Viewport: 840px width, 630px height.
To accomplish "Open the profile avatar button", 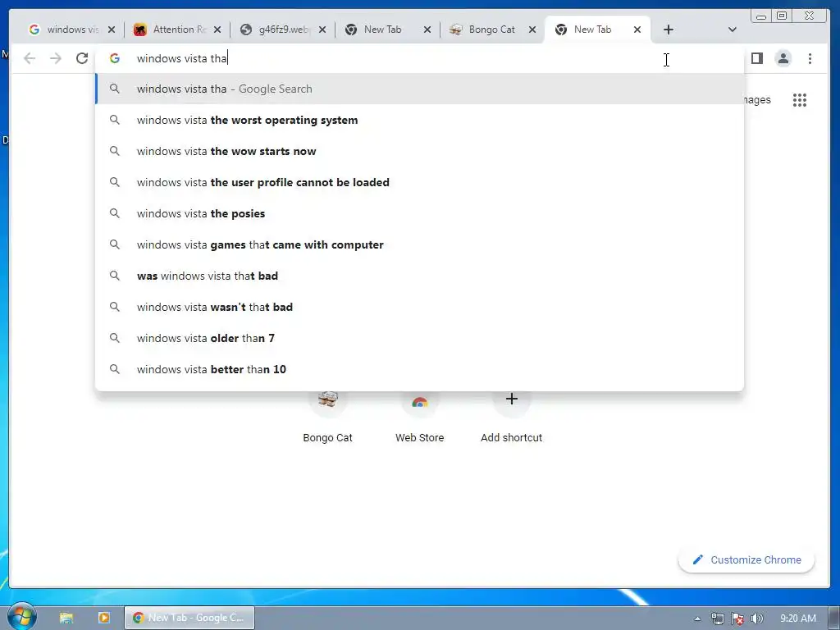I will [783, 58].
